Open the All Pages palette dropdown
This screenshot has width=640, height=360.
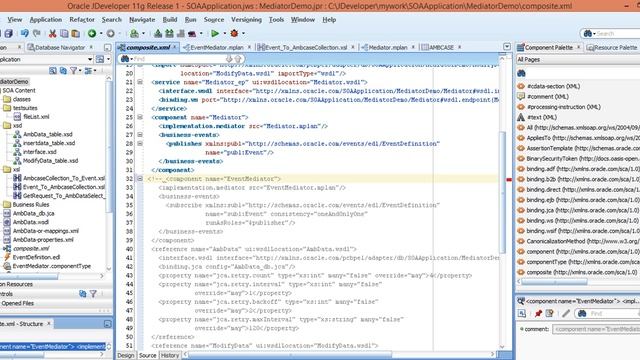pyautogui.click(x=578, y=60)
